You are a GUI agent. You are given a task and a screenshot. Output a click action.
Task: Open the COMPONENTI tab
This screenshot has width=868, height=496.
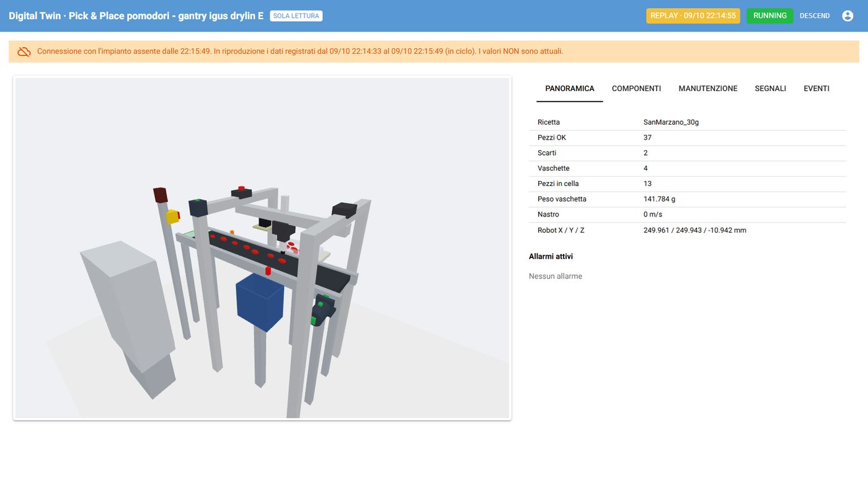point(636,89)
